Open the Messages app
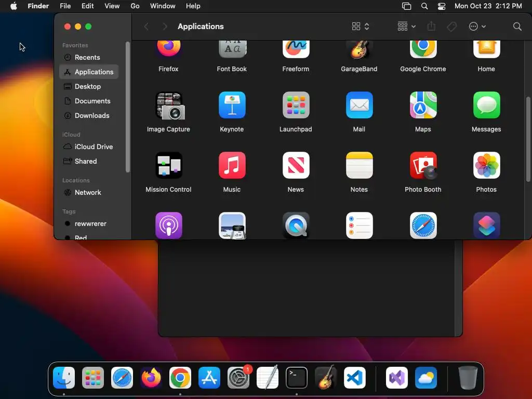This screenshot has height=399, width=532. (486, 105)
